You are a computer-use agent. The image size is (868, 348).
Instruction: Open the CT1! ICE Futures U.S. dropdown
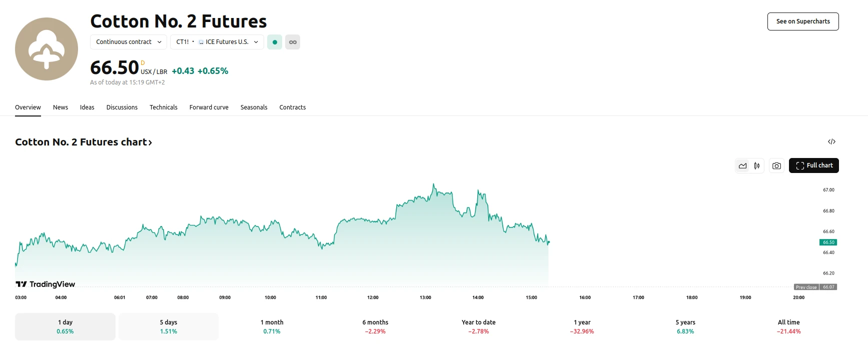[x=217, y=42]
